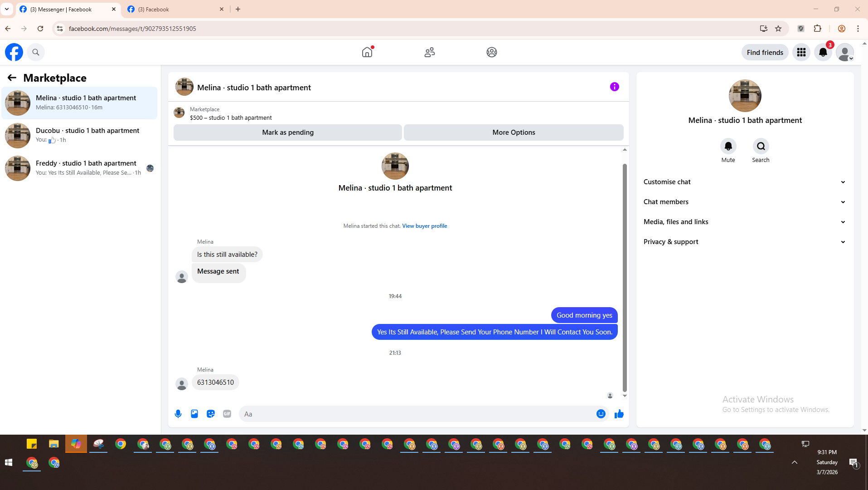Open the Groups icon in top navigation

492,52
